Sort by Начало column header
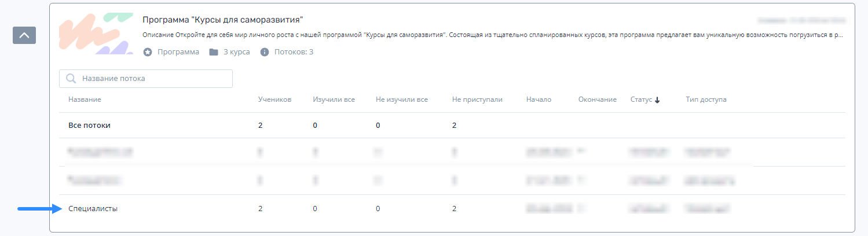This screenshot has height=236, width=868. (x=539, y=99)
